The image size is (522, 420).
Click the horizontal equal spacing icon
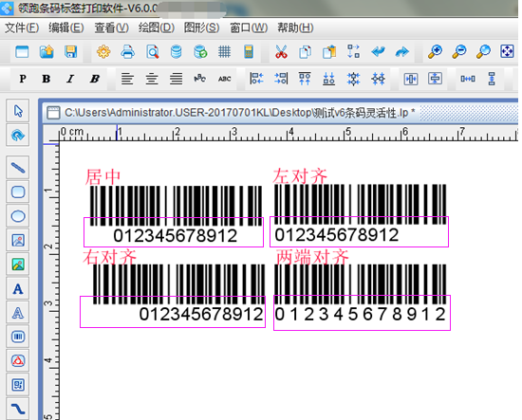tap(468, 79)
